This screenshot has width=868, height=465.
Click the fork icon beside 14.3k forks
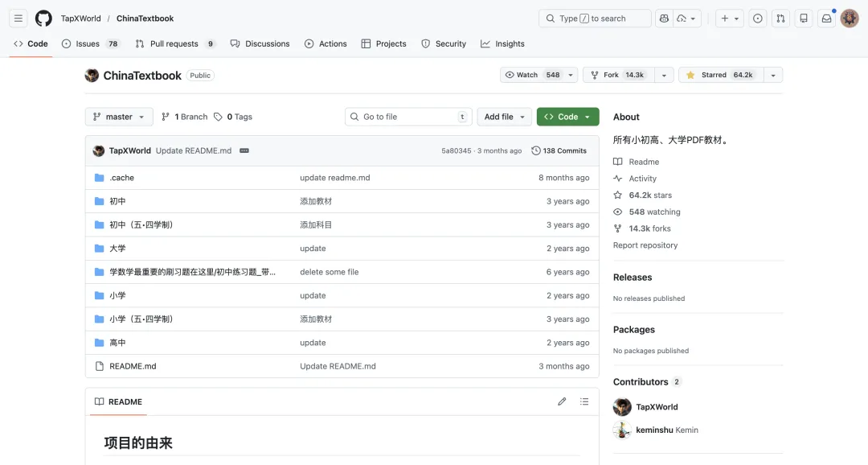coord(618,228)
